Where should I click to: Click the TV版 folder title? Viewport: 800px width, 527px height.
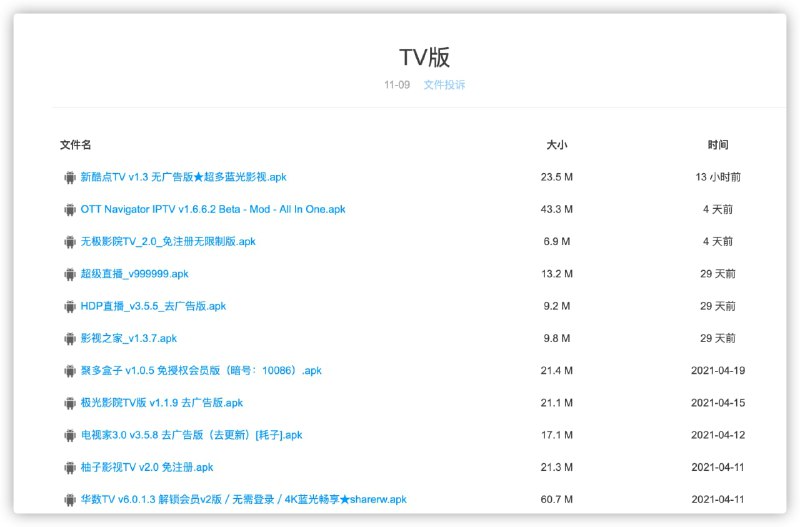pyautogui.click(x=424, y=57)
